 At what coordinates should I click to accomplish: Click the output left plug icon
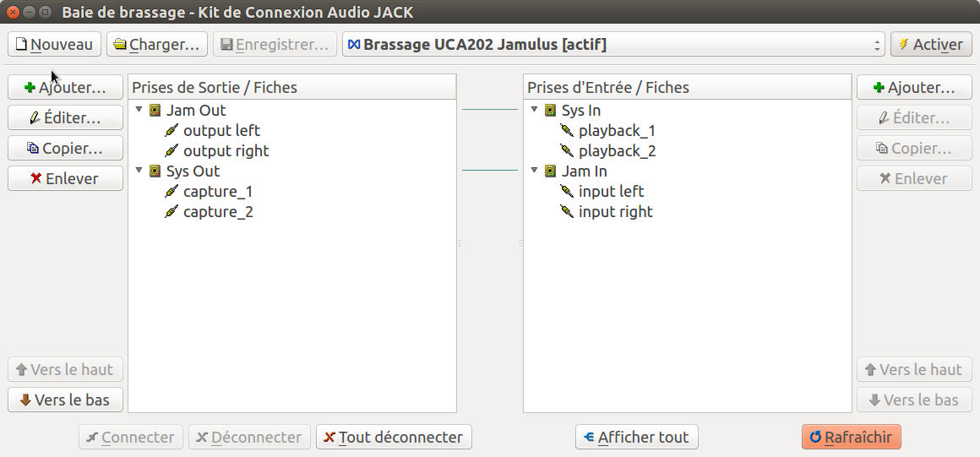coord(171,131)
